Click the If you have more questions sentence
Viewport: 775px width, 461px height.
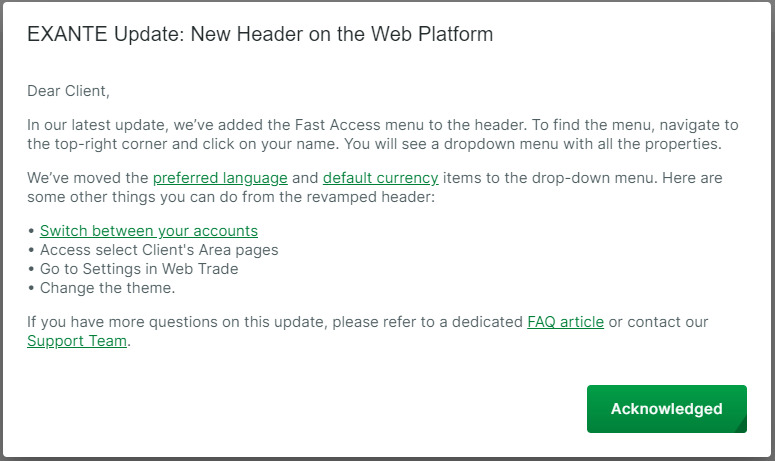[368, 322]
